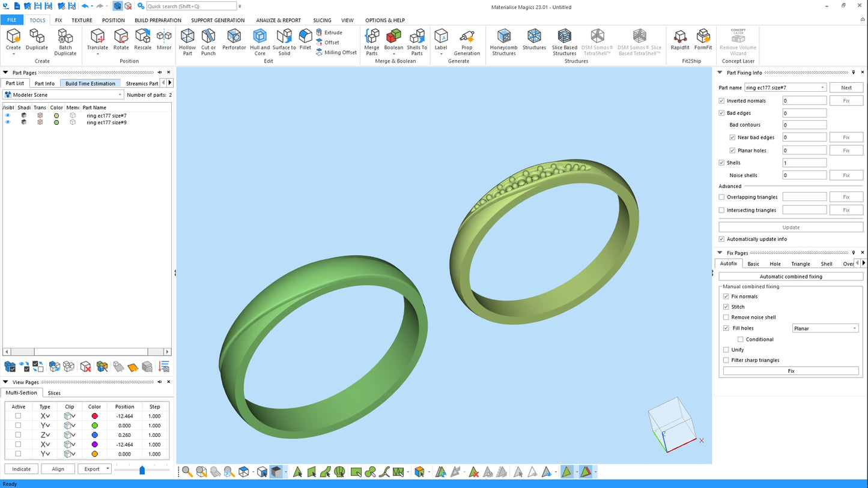Toggle the Remove noise shell checkbox

click(x=726, y=318)
